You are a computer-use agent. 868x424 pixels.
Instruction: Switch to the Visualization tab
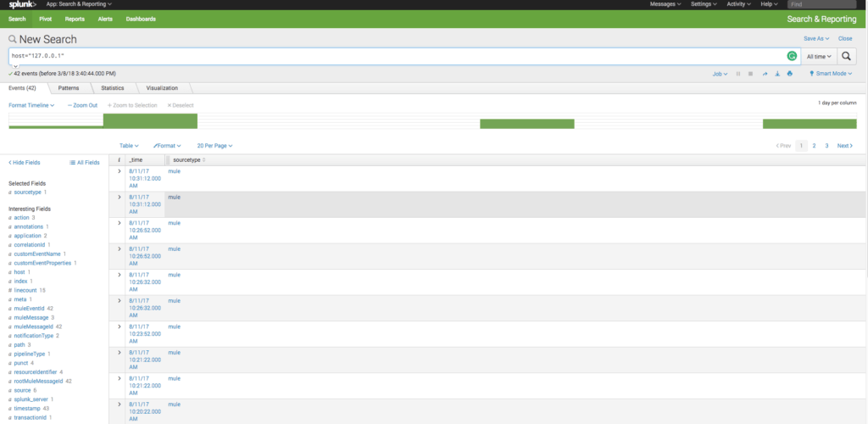(x=162, y=88)
